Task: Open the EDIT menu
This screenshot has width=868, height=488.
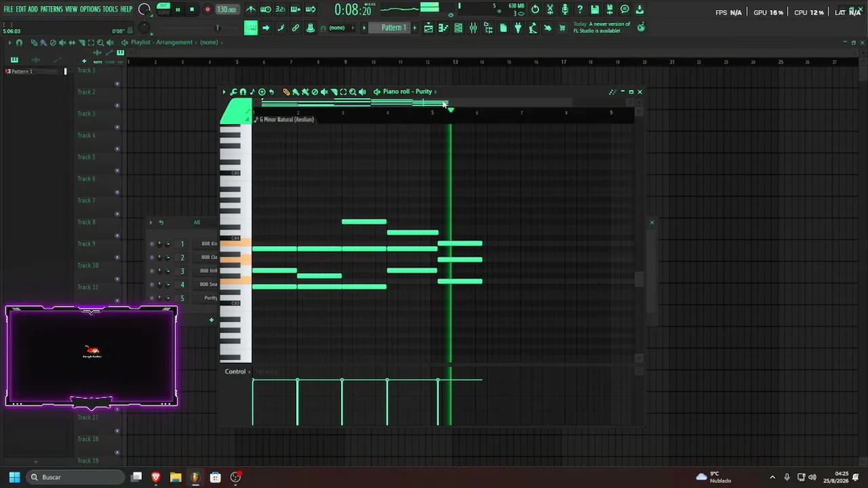Action: 21,9
